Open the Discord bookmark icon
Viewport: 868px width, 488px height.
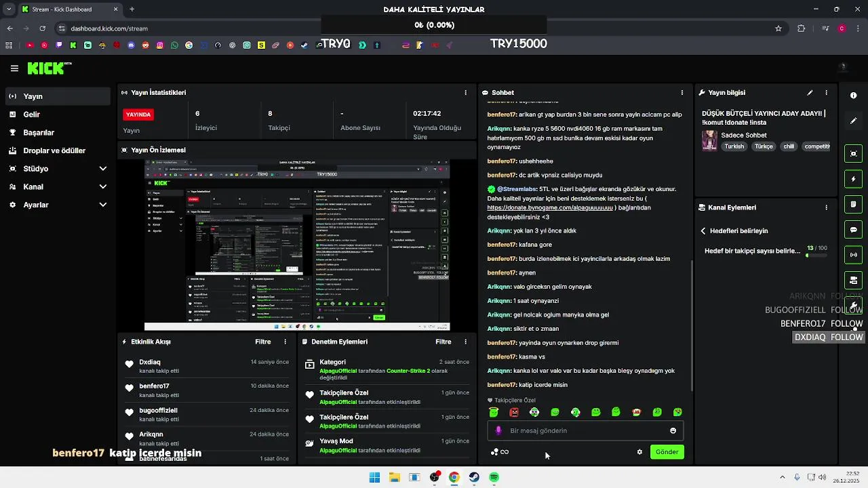[x=131, y=45]
